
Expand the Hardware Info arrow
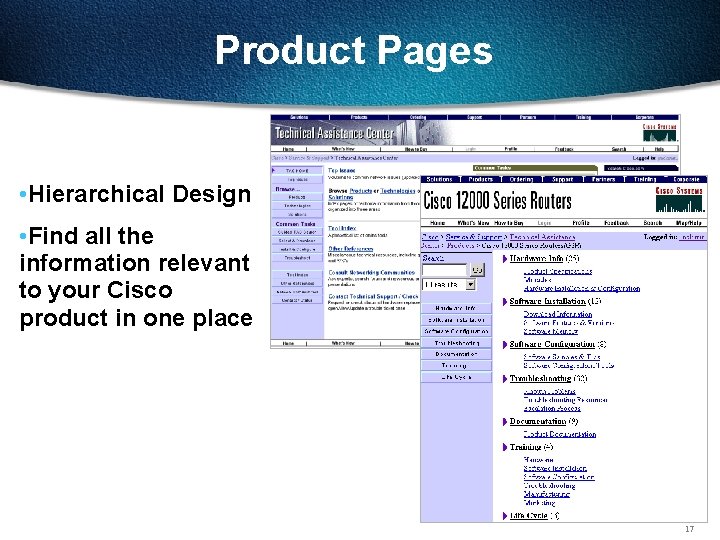505,259
